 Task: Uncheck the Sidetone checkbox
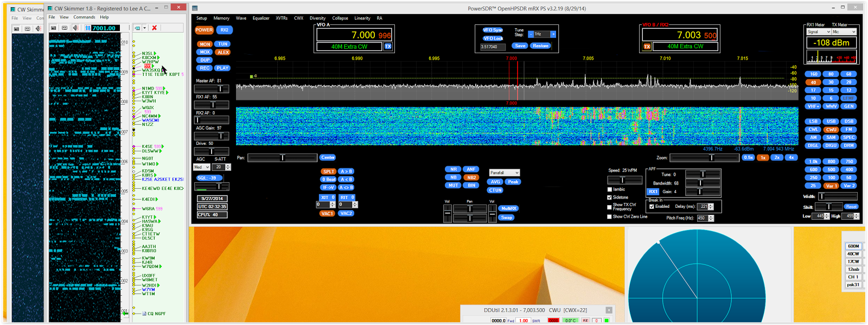[x=610, y=197]
